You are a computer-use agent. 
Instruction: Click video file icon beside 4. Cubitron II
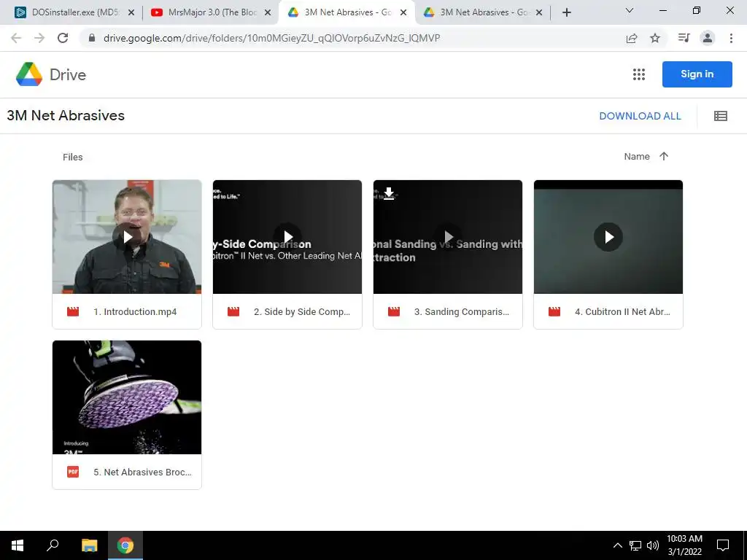554,312
